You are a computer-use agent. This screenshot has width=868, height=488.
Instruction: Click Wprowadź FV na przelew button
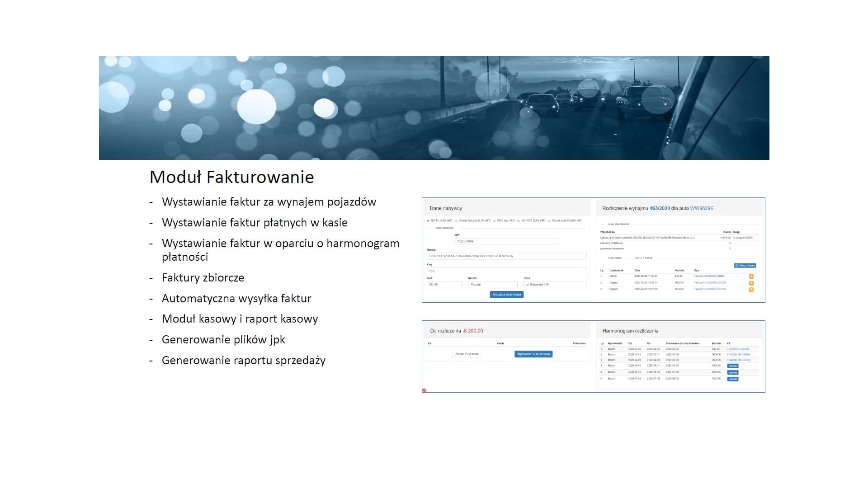533,354
